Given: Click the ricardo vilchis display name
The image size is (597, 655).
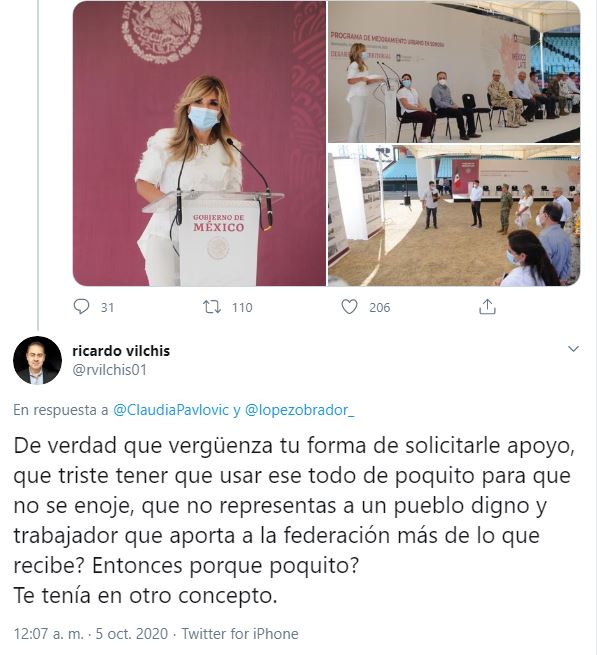Looking at the screenshot, I should click(x=121, y=351).
